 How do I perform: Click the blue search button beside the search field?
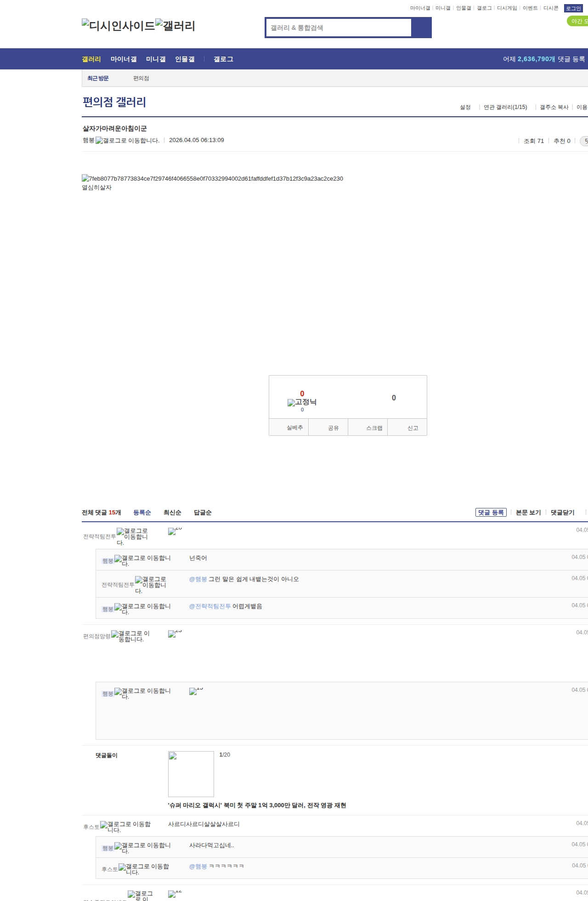click(421, 28)
